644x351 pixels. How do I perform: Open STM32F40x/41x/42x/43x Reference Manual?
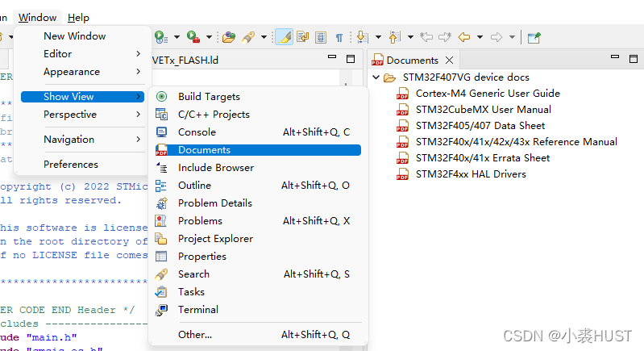[517, 142]
